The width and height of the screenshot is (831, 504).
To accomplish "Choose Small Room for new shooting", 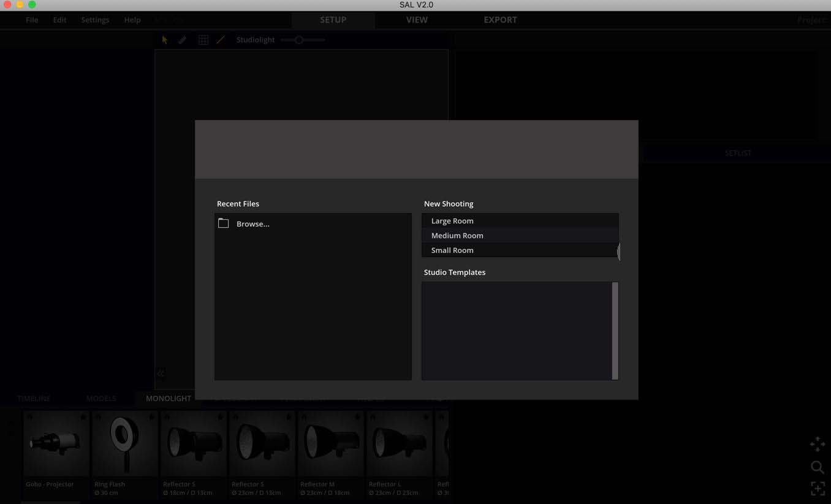I will pyautogui.click(x=520, y=250).
